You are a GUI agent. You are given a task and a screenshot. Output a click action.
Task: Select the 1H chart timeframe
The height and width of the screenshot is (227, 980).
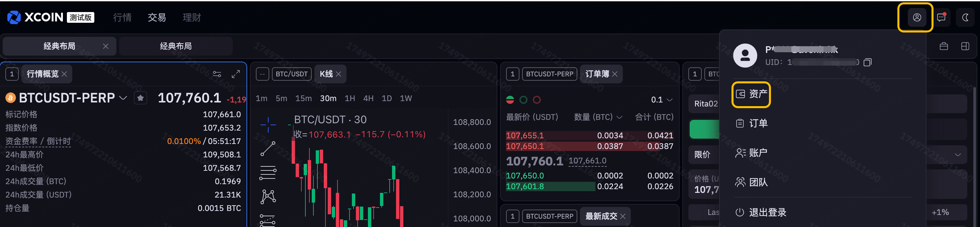click(350, 98)
